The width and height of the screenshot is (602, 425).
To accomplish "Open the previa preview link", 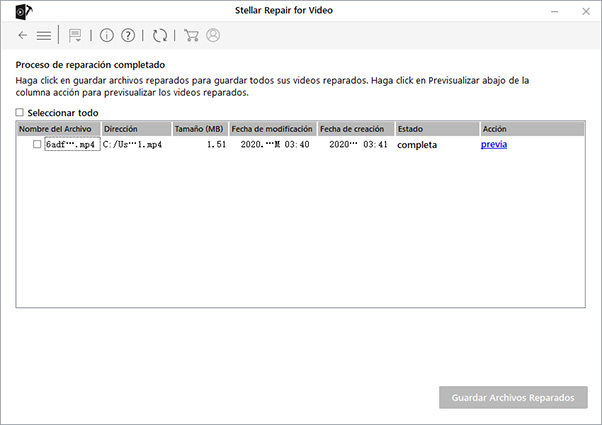I will pos(494,144).
